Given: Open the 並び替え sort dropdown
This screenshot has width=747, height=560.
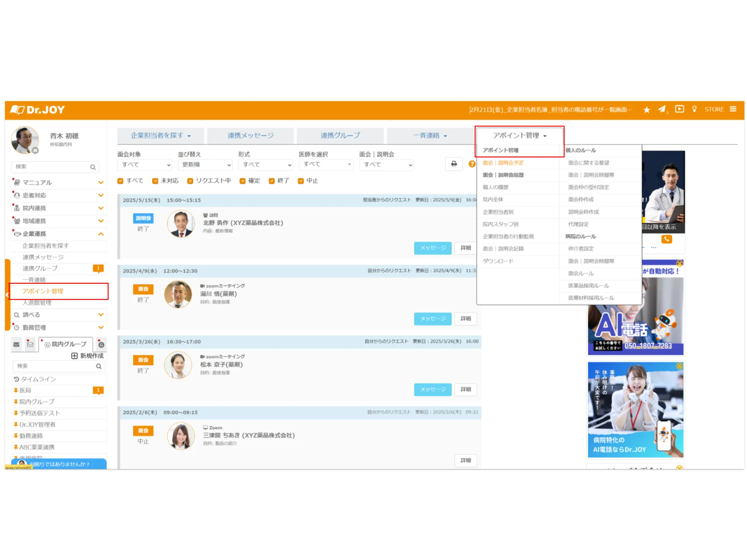Looking at the screenshot, I should (x=205, y=165).
